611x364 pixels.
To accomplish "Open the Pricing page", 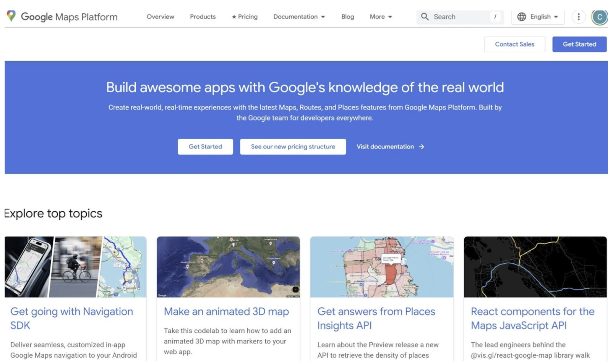I will (x=245, y=17).
